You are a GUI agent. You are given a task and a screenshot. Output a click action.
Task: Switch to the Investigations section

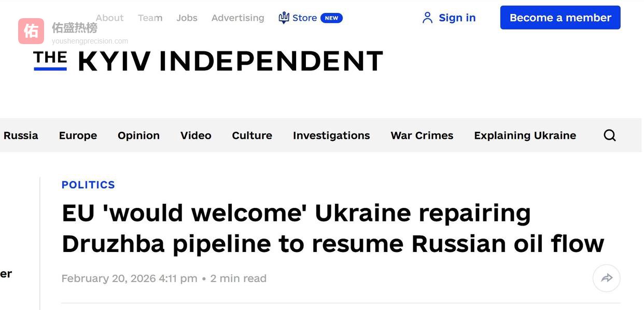pos(331,135)
